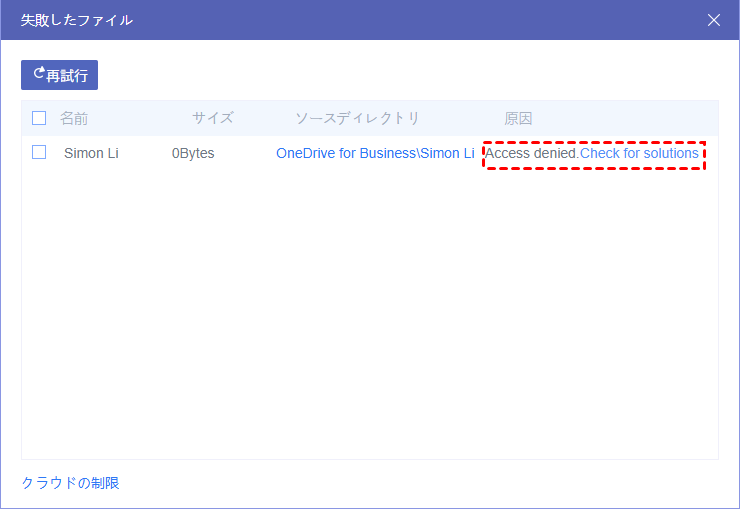This screenshot has height=509, width=740.
Task: Close the 失敗したファイル dialog
Action: (714, 20)
